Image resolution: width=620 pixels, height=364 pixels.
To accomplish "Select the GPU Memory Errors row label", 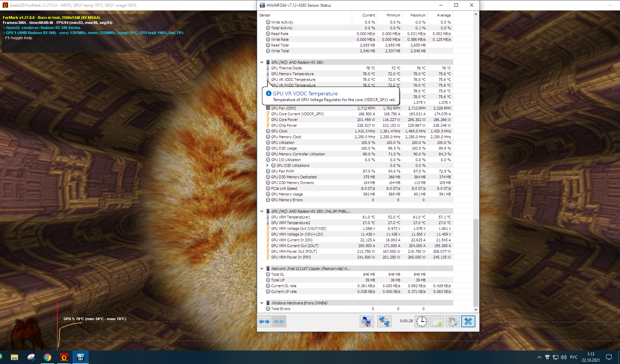I will tap(287, 200).
